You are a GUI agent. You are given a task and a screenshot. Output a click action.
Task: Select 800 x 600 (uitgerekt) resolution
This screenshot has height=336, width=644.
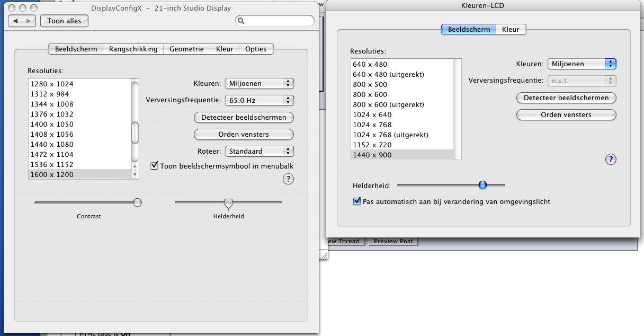[402, 104]
